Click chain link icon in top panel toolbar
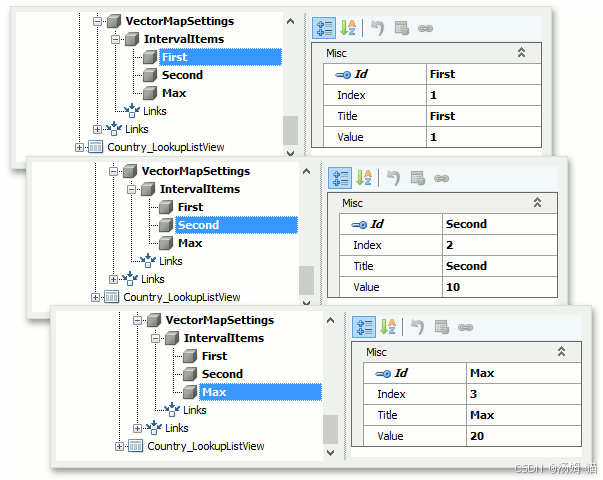Image resolution: width=603 pixels, height=480 pixels. pyautogui.click(x=425, y=28)
